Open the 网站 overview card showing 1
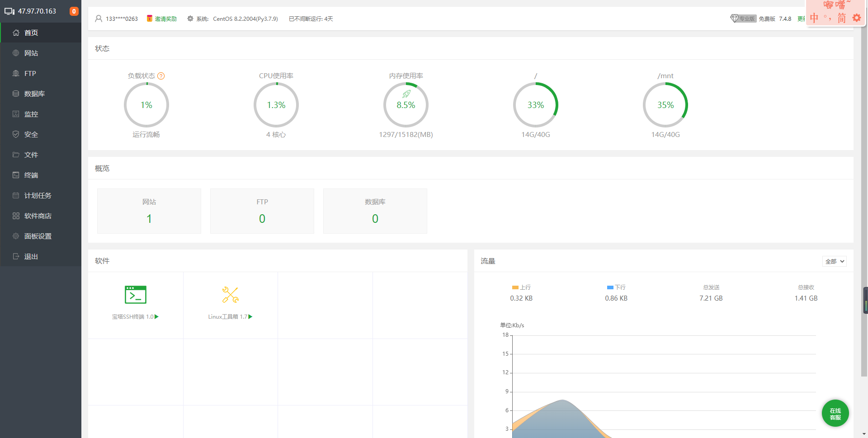The height and width of the screenshot is (438, 868). (149, 211)
